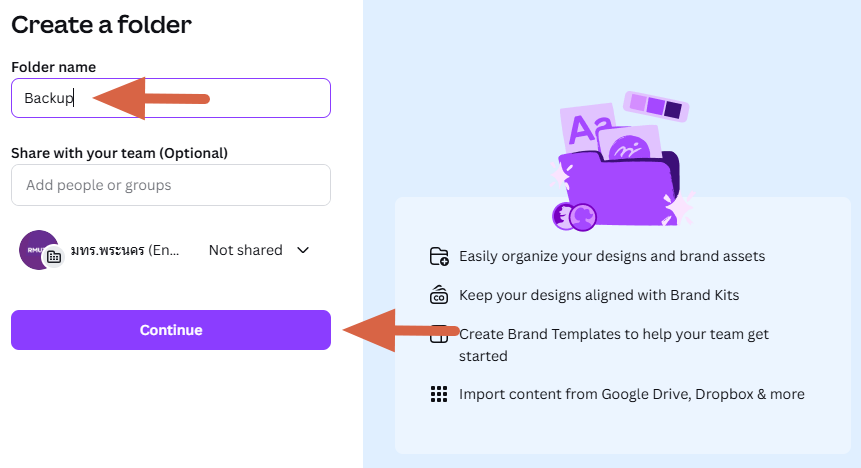Click the folder-plus icon beside organize designs
This screenshot has height=468, width=861.
(x=439, y=257)
